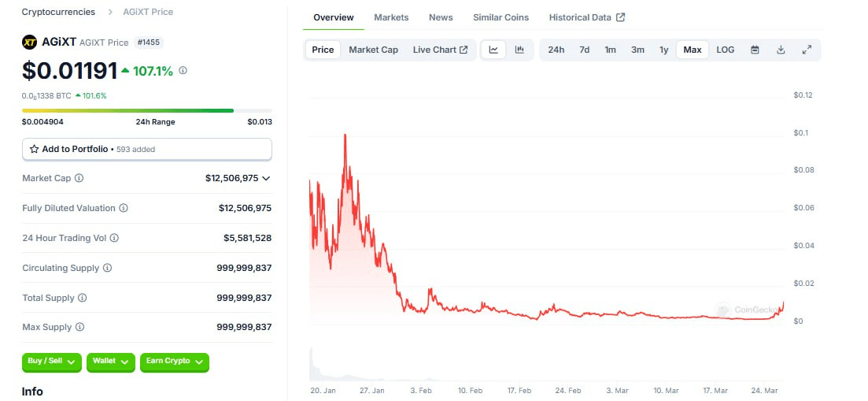Click the AGiXT Price breadcrumb text
The image size is (868, 401).
(148, 12)
